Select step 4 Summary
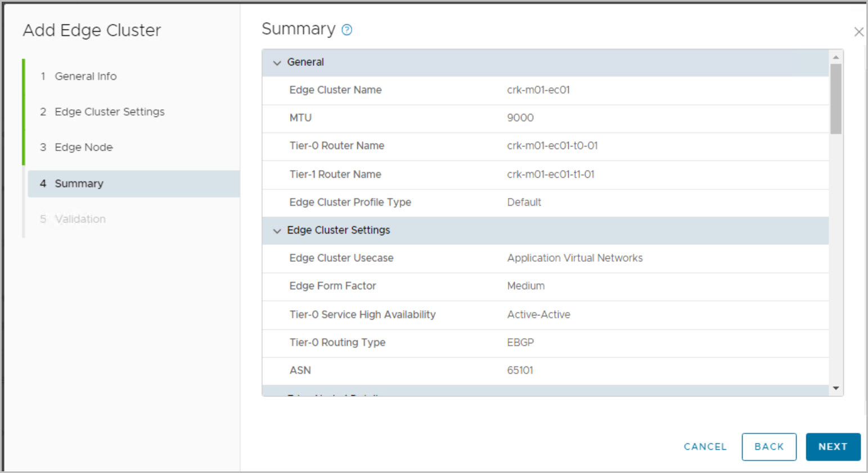Viewport: 868px width, 473px height. (x=79, y=184)
